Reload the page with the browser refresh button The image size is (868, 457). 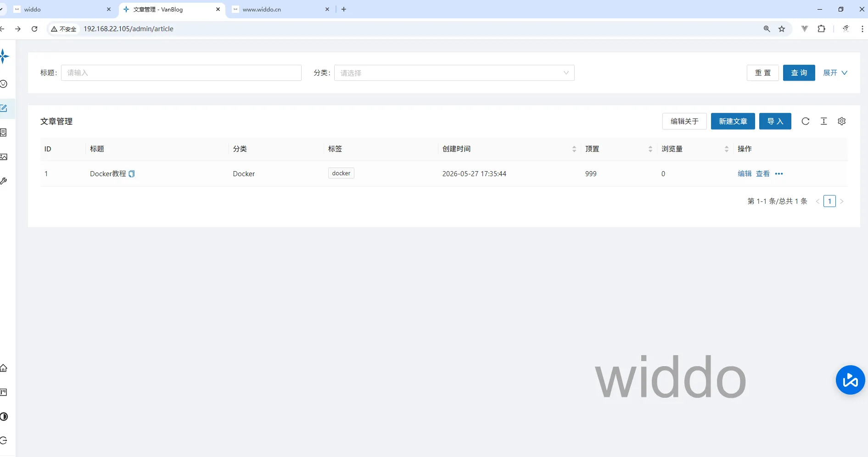tap(34, 29)
